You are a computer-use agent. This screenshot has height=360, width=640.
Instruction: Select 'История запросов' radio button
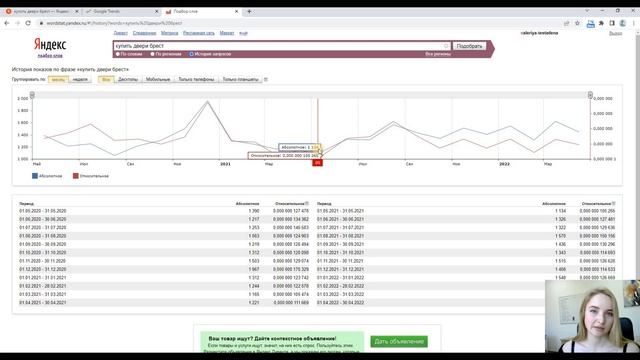191,54
